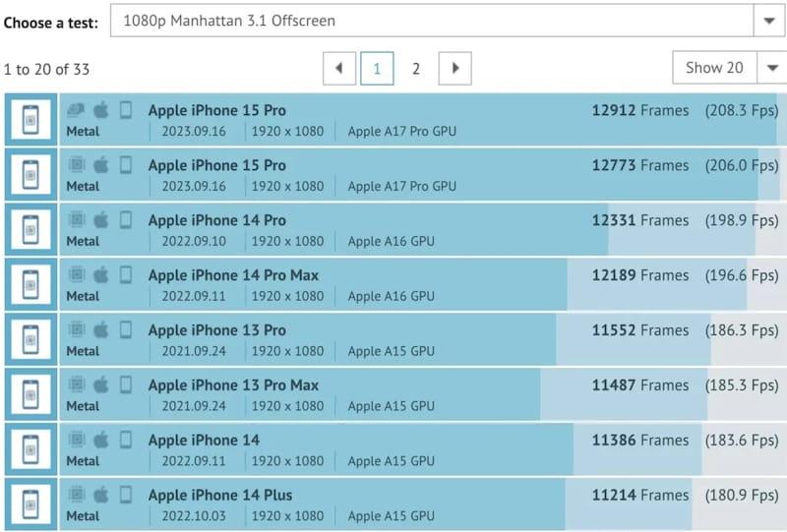Click the chip icon in iPhone 13 Pro Max row
Screen dimensions: 787x532
pyautogui.click(x=77, y=384)
